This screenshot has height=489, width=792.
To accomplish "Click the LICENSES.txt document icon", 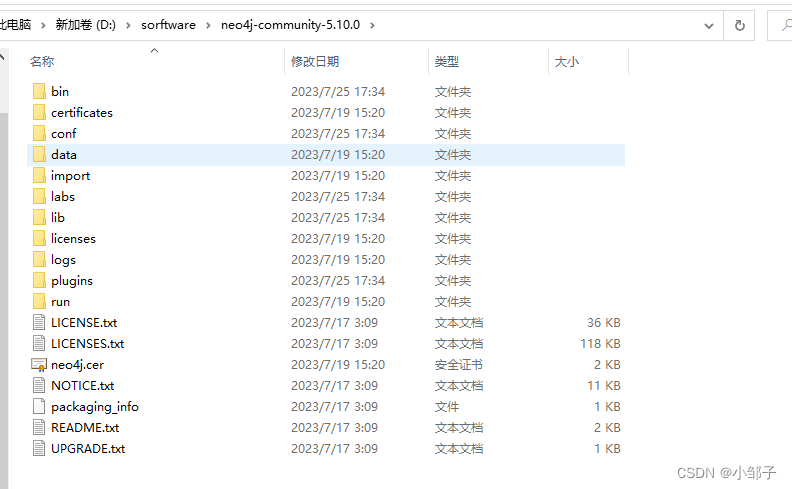I will point(39,344).
